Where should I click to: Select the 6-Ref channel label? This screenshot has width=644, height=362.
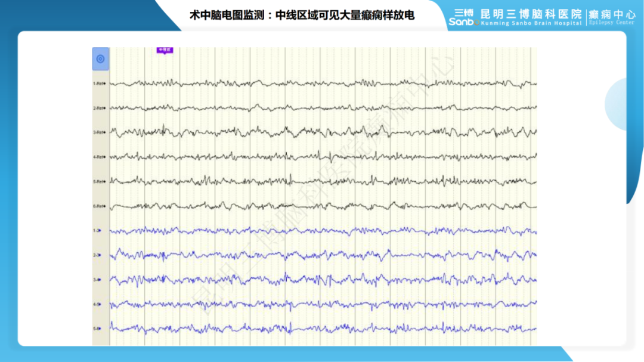[99, 206]
